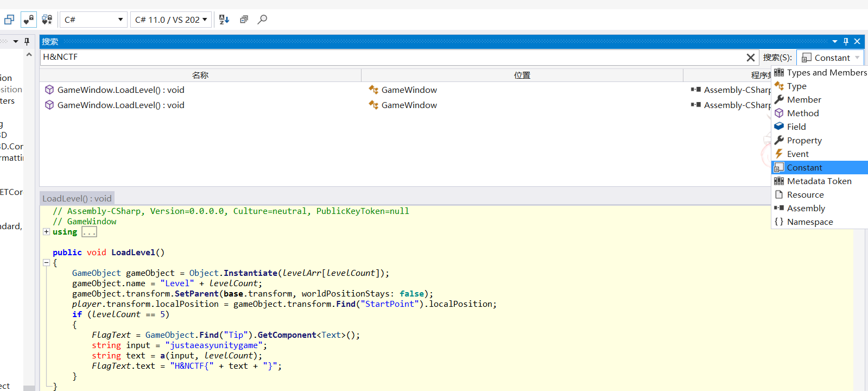Choose Type search option
The image size is (868, 391).
(x=820, y=86)
